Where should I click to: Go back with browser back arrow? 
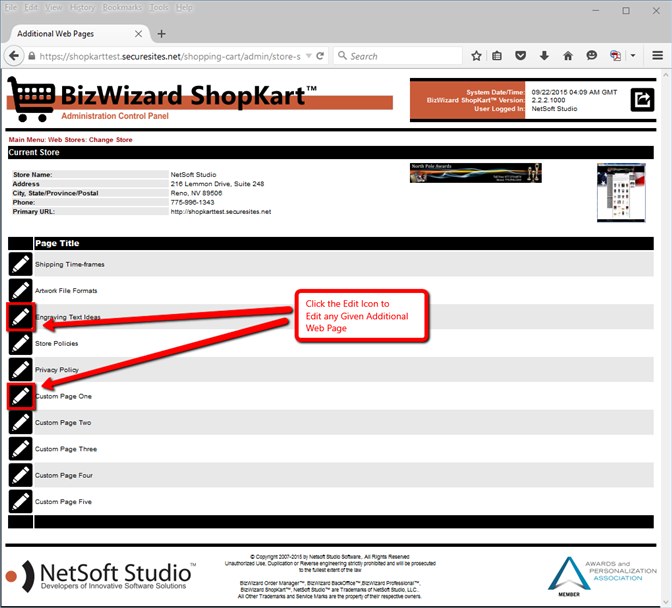[x=14, y=56]
